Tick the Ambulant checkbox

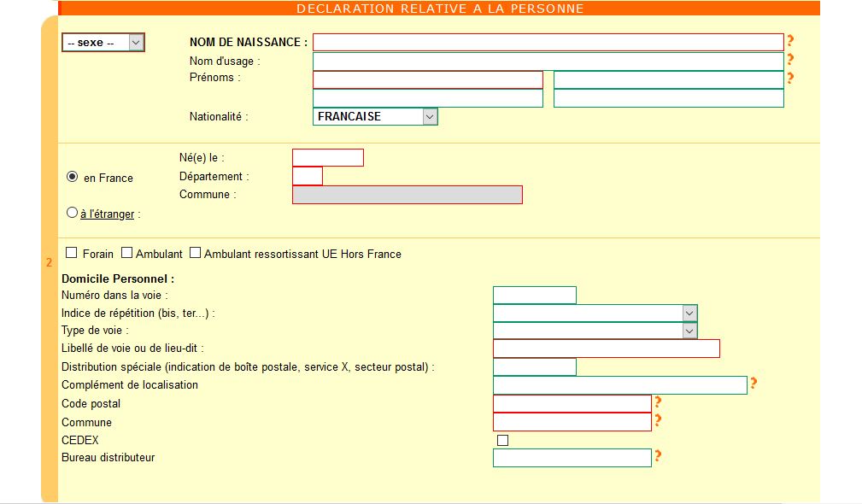[127, 253]
